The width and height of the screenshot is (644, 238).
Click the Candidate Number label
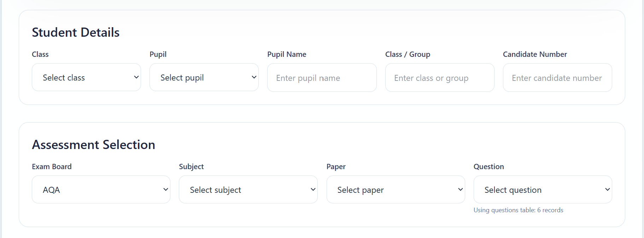535,54
